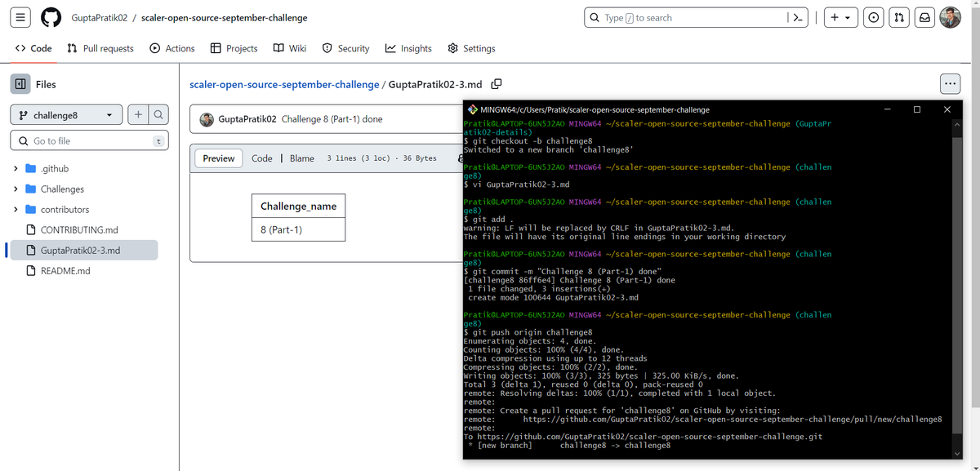Viewport: 980px width, 471px height.
Task: Open the Insights tab
Action: coord(408,48)
